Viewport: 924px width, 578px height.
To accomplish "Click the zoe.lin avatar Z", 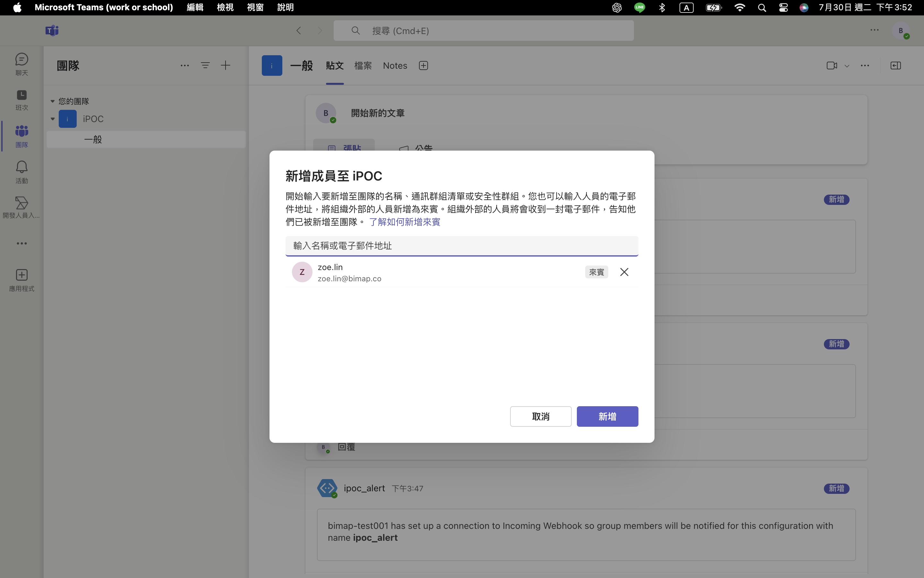I will point(302,272).
